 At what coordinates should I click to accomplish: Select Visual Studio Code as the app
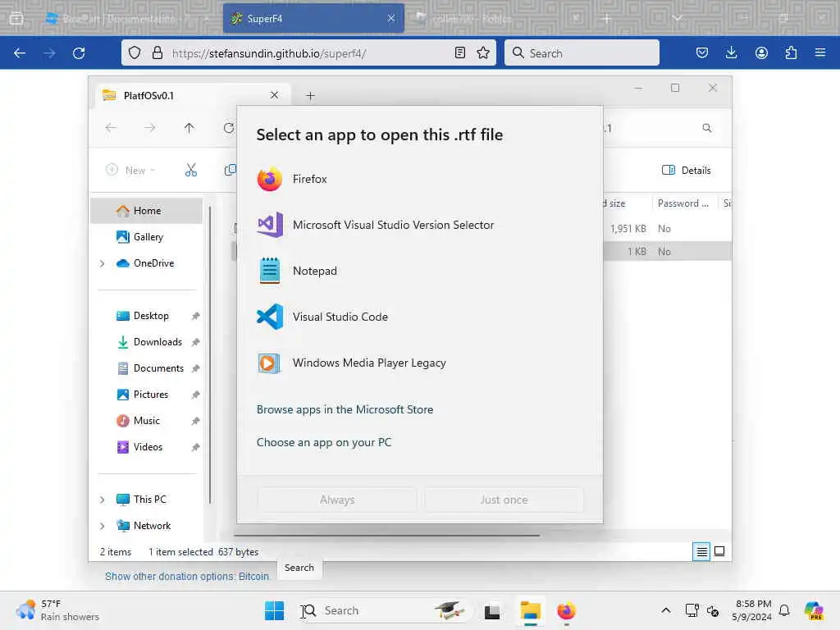tap(419, 317)
